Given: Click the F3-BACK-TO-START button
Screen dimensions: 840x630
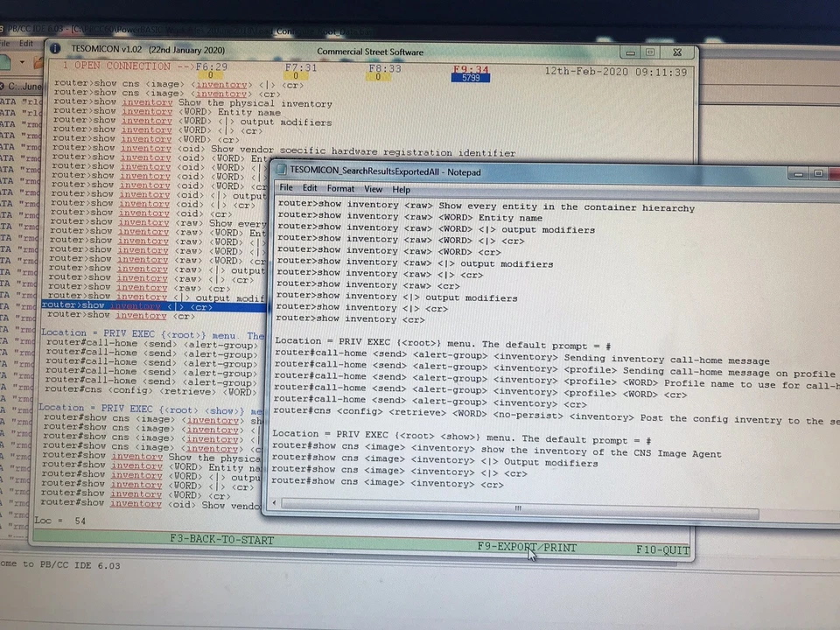Looking at the screenshot, I should coord(221,539).
